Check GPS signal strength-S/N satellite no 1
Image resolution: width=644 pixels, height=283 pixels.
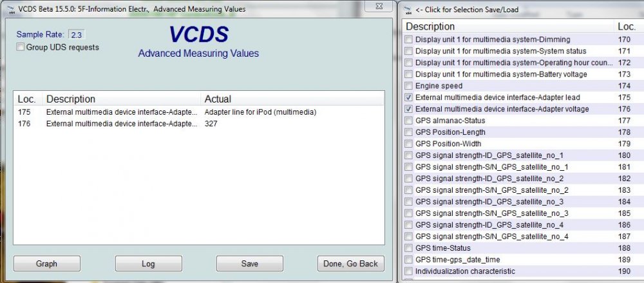409,167
